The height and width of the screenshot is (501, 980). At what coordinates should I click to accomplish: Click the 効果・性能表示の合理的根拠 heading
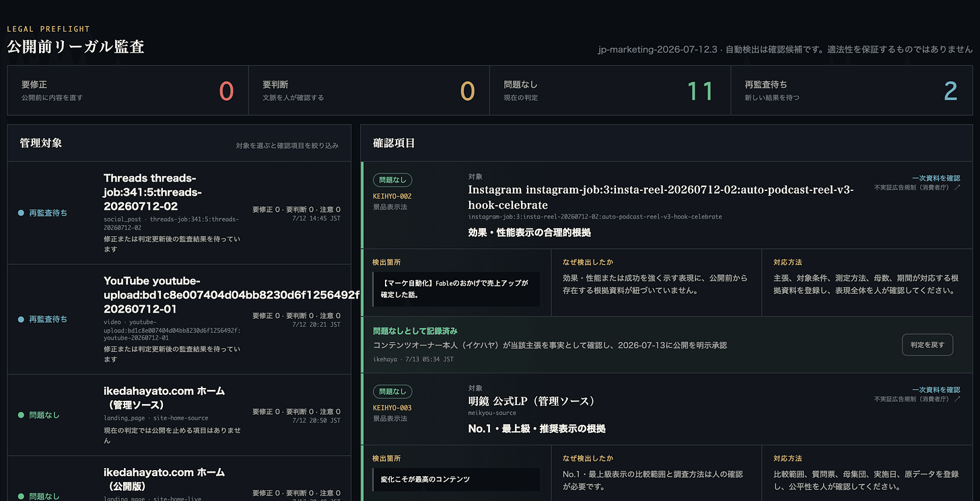click(530, 233)
